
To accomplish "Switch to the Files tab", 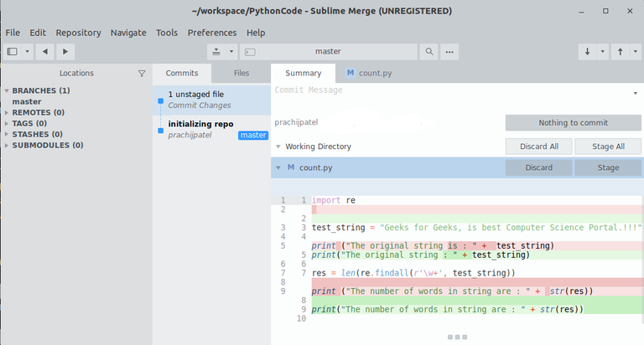I will coord(241,74).
